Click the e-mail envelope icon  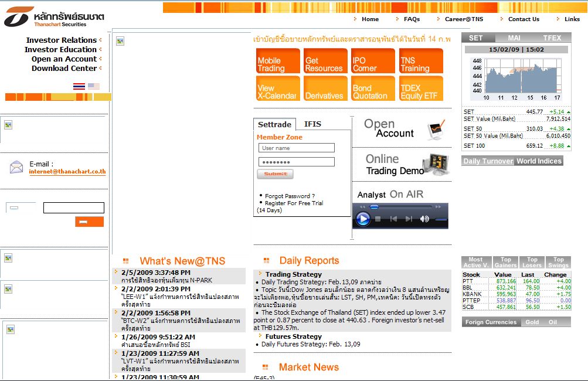click(x=16, y=167)
